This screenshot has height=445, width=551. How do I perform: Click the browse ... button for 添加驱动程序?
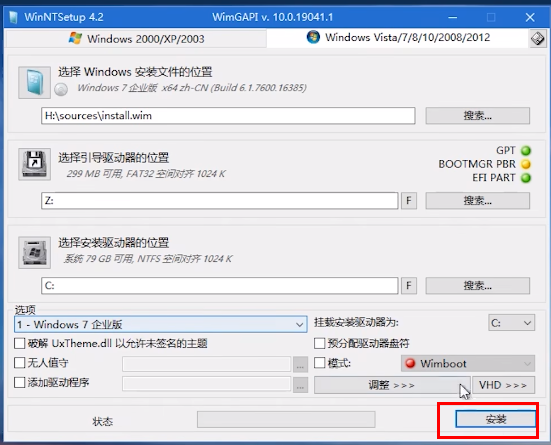click(x=300, y=385)
